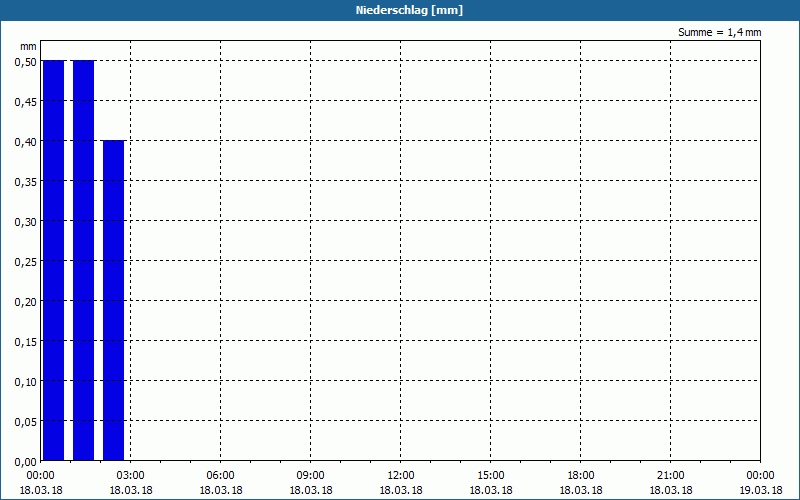Click the 0,05 y-axis value
The image size is (800, 500).
pos(26,422)
